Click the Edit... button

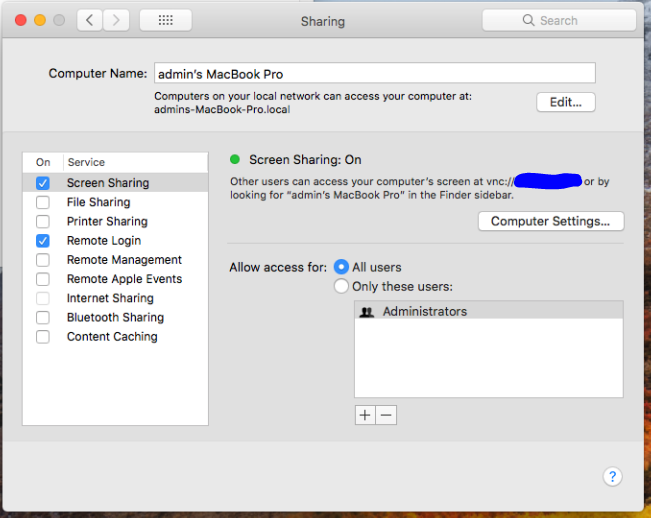[x=566, y=102]
